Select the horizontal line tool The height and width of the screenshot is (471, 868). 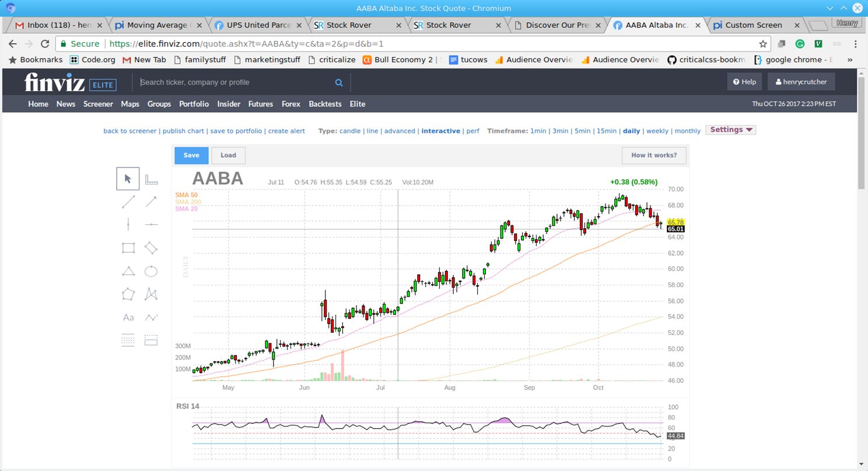point(151,225)
